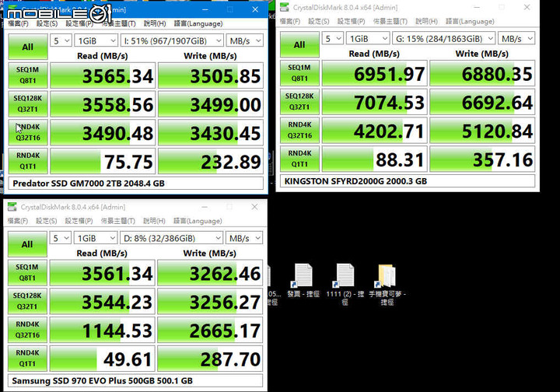Start SEQ128K Q32T1 test on Samsung 970
Viewport: 560px width, 392px height.
pyautogui.click(x=27, y=301)
